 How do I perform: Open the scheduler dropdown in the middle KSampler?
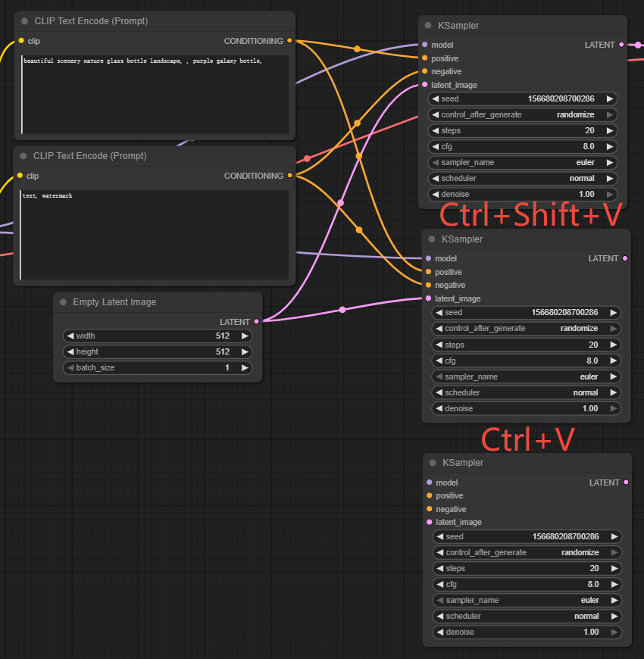526,392
